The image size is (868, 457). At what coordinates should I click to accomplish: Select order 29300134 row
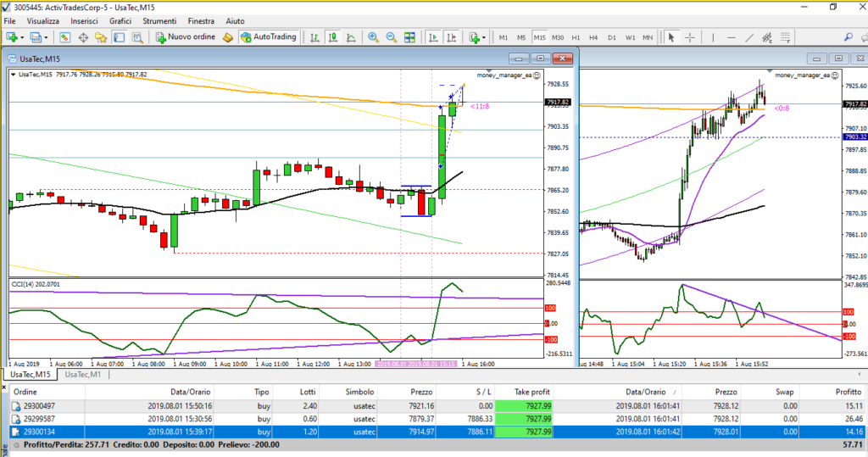[x=438, y=432]
